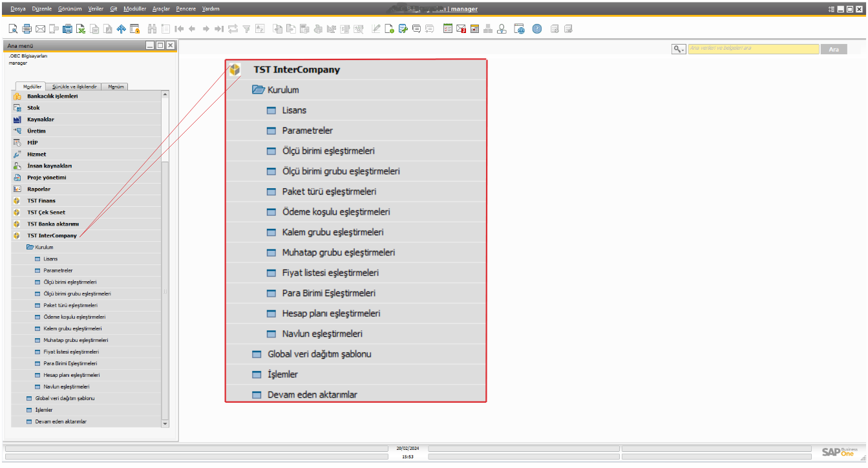This screenshot has width=868, height=468.
Task: Click the blue Help question mark icon
Action: point(536,29)
